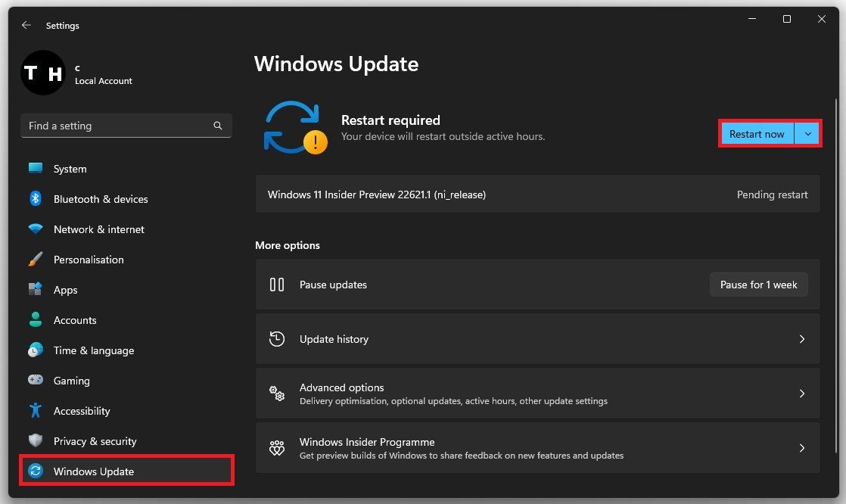The width and height of the screenshot is (846, 504).
Task: Open Network & internet settings
Action: coord(126,229)
